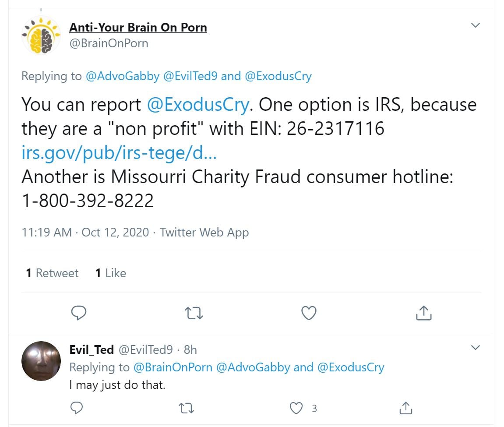
Task: Open the @AdvoGabby mention in reply header
Action: coord(123,76)
